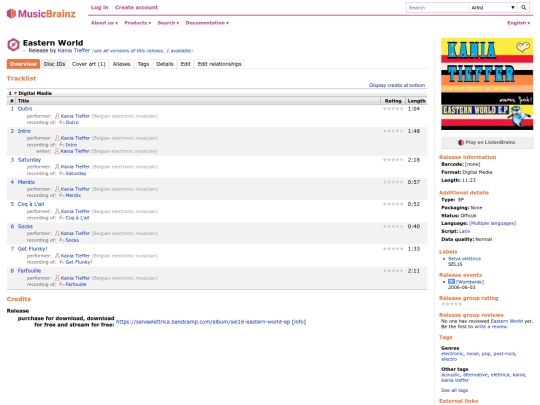Screen dimensions: 540x405
Task: Click the acoustic tag under Other tags
Action: 450,375
